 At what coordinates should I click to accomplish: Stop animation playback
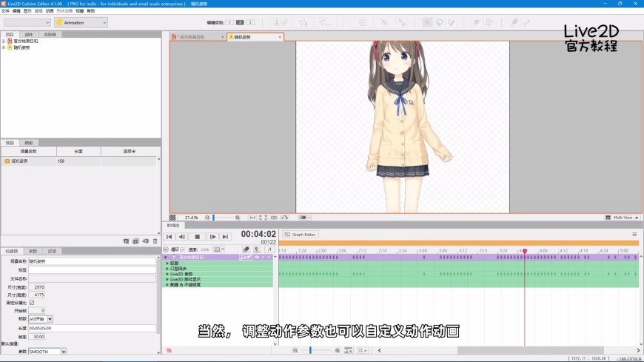click(x=197, y=237)
